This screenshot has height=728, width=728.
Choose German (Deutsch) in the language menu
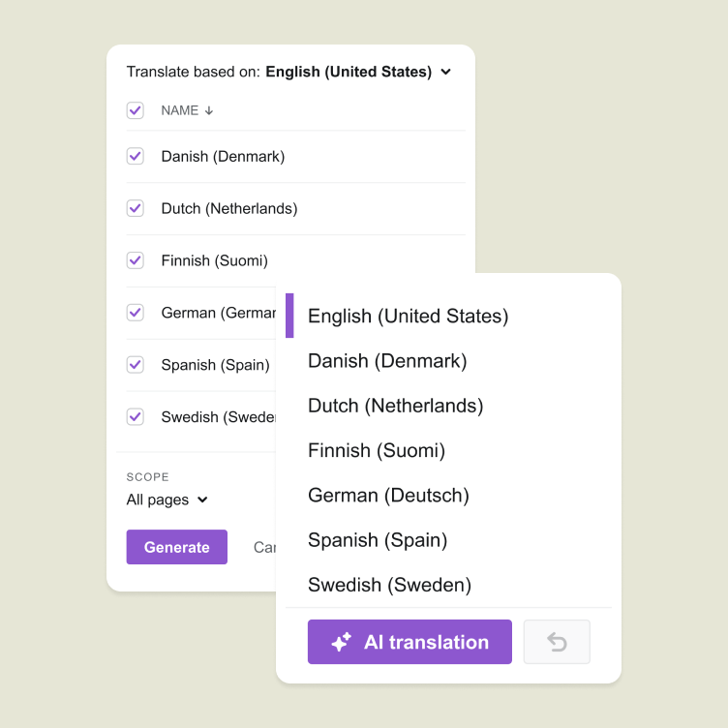[388, 495]
